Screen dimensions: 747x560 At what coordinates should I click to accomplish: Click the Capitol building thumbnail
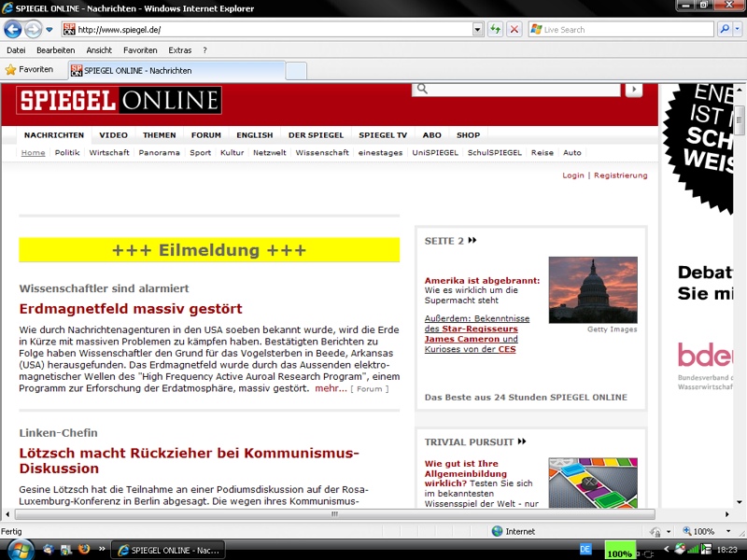coord(593,290)
